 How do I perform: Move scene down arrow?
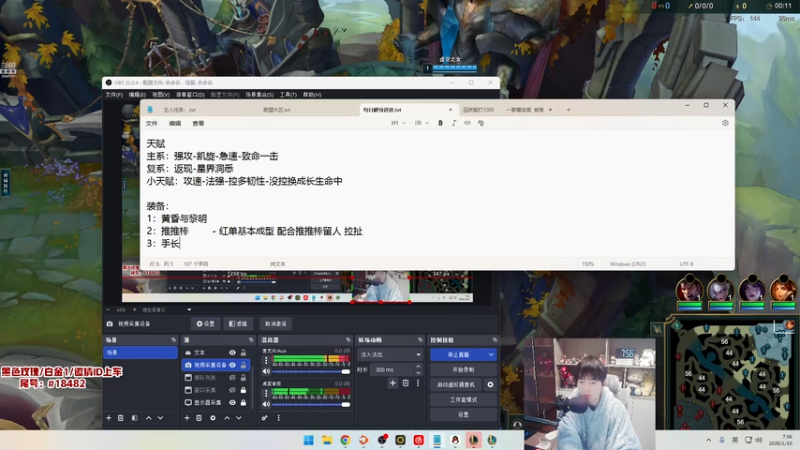[160, 418]
